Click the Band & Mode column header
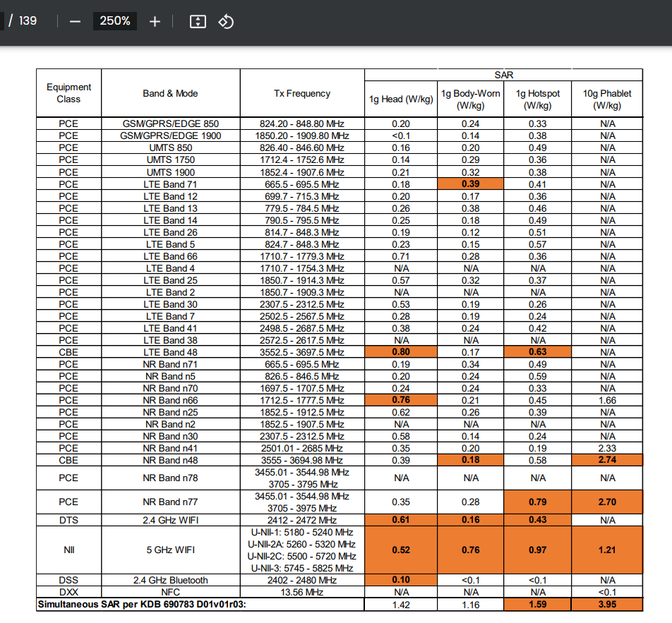The image size is (672, 623). click(170, 93)
